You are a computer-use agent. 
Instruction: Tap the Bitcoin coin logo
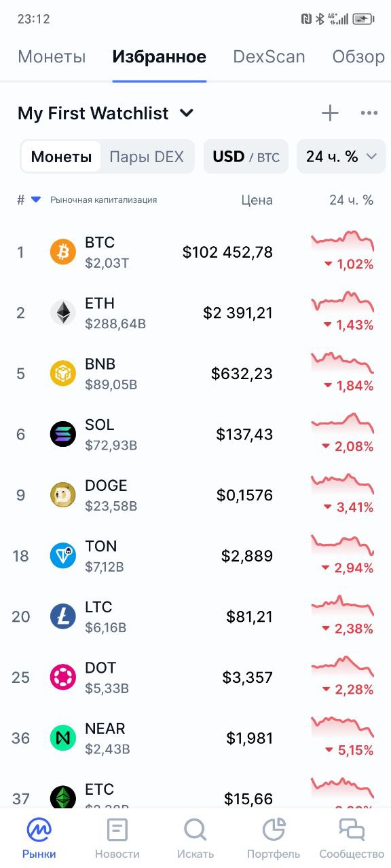pos(63,252)
